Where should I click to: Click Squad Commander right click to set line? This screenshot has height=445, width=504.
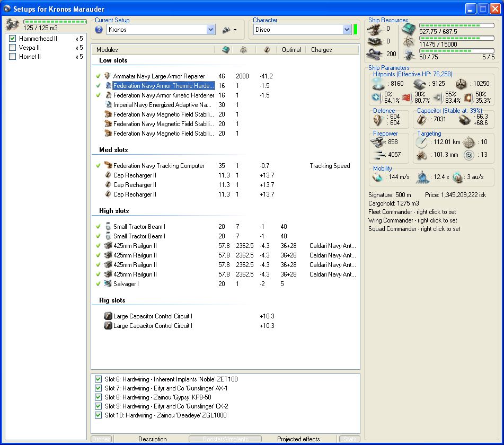tap(414, 229)
